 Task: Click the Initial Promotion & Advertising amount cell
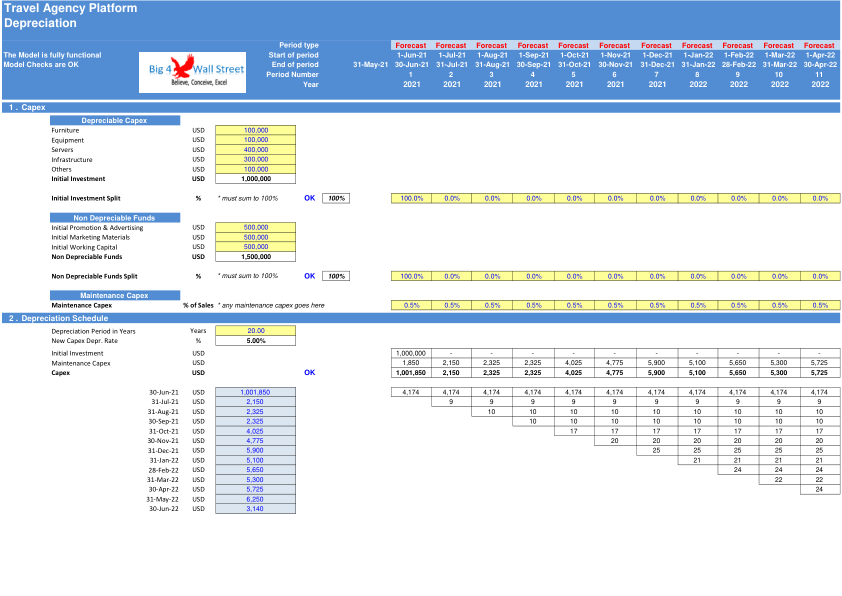[x=256, y=228]
